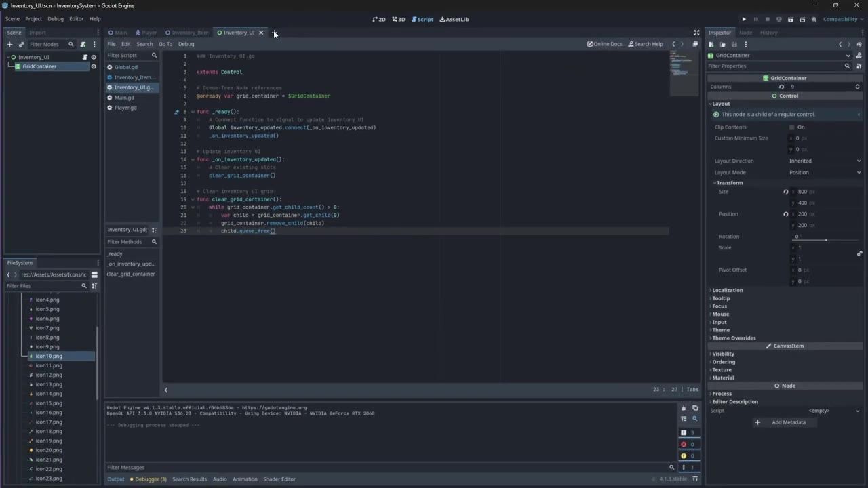The height and width of the screenshot is (488, 868).
Task: Open the Layout Direction dropdown
Action: 825,161
